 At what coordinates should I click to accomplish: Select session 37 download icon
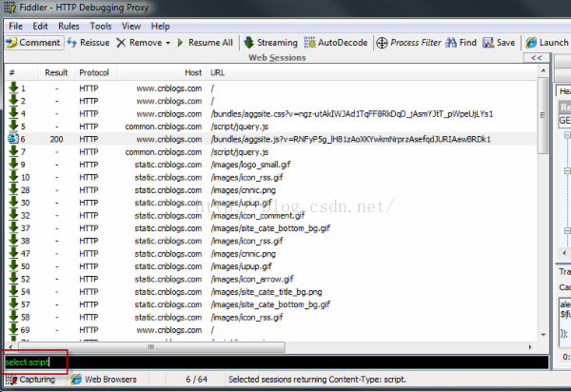(x=13, y=228)
